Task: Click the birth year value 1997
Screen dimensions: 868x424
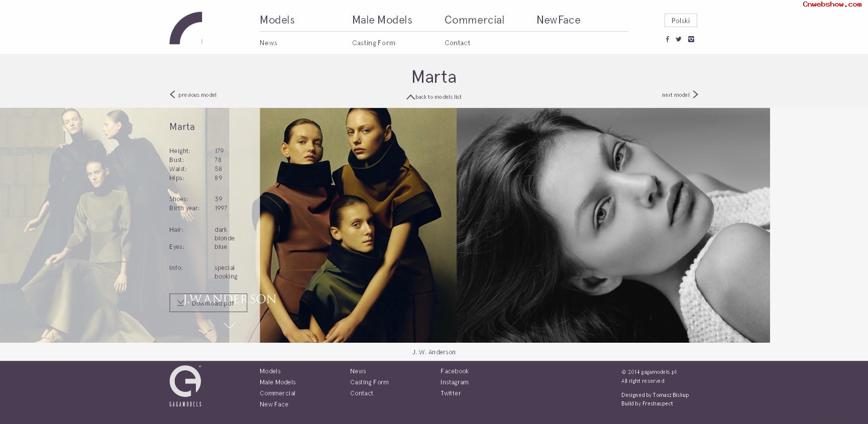Action: (221, 208)
